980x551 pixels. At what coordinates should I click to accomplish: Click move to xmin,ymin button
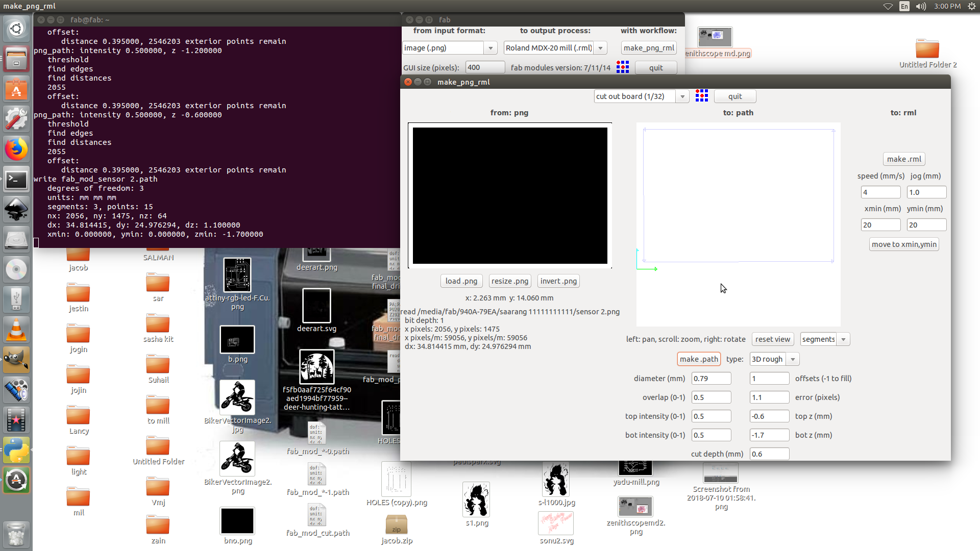point(904,244)
